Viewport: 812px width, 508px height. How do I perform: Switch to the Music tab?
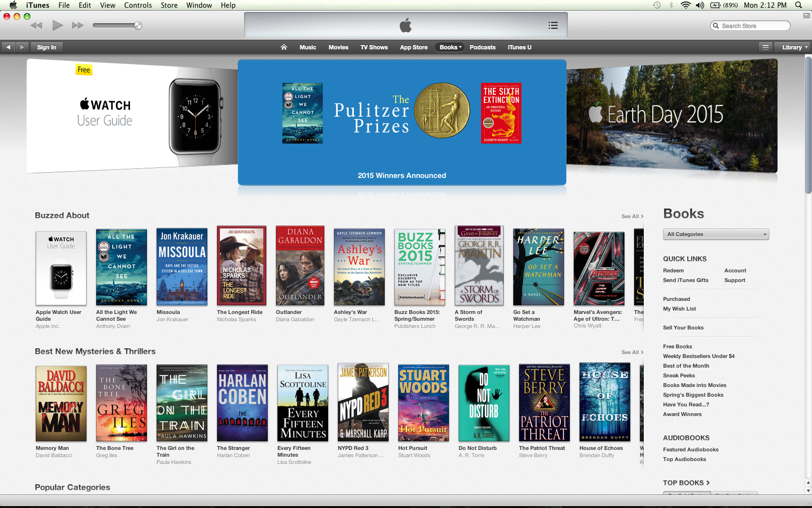click(307, 47)
